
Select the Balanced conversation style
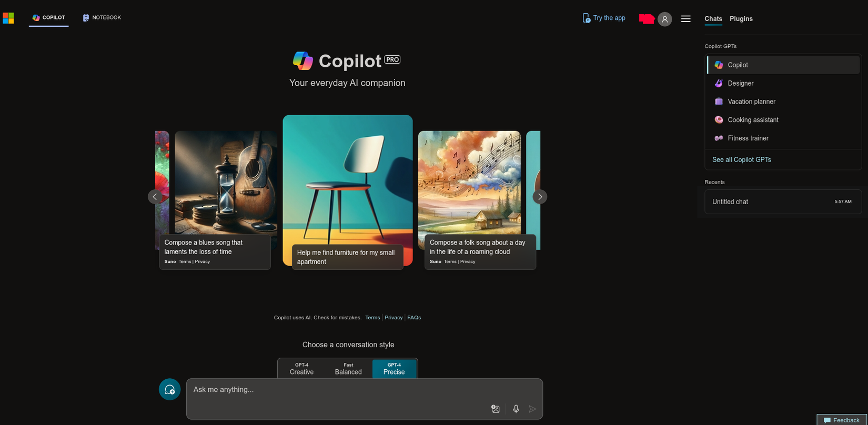(348, 369)
